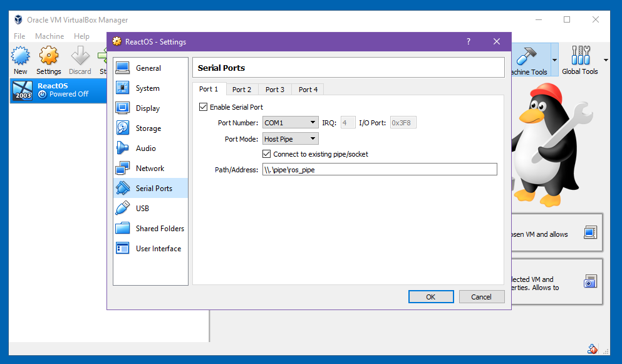Confirm settings with the OK button
The height and width of the screenshot is (364, 622).
click(x=431, y=297)
